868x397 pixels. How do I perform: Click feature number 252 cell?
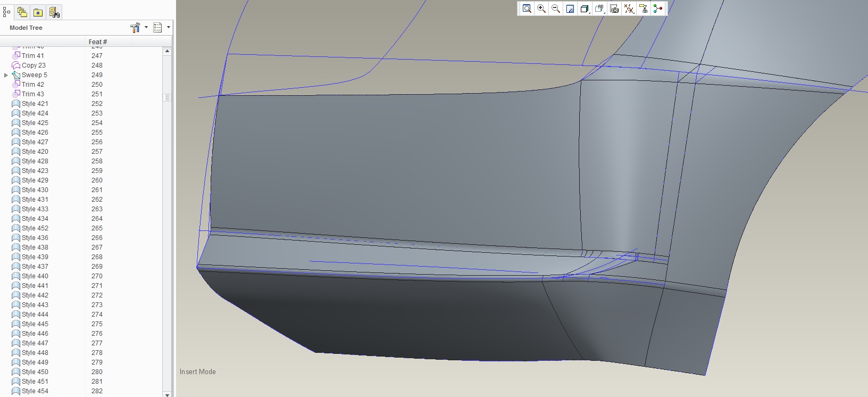coord(97,104)
